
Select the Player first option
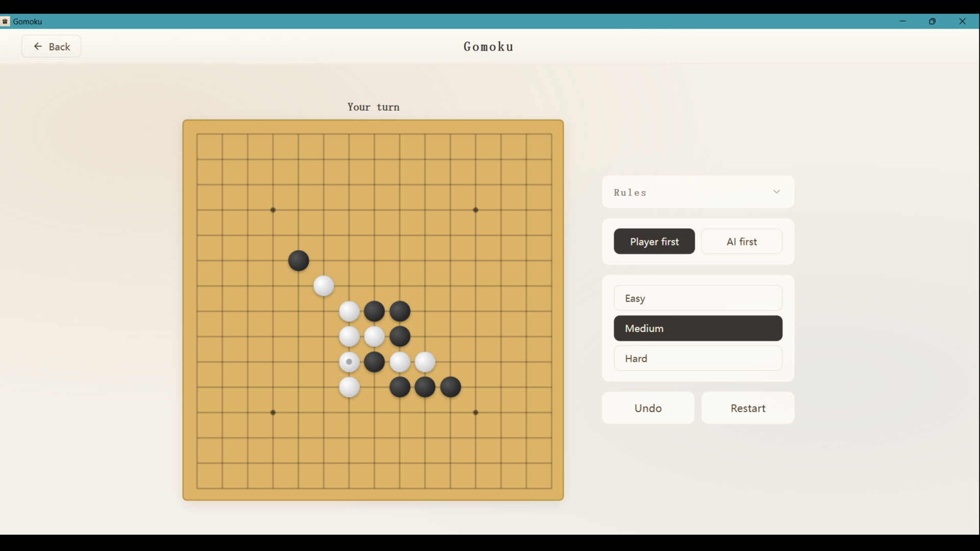[x=654, y=241]
